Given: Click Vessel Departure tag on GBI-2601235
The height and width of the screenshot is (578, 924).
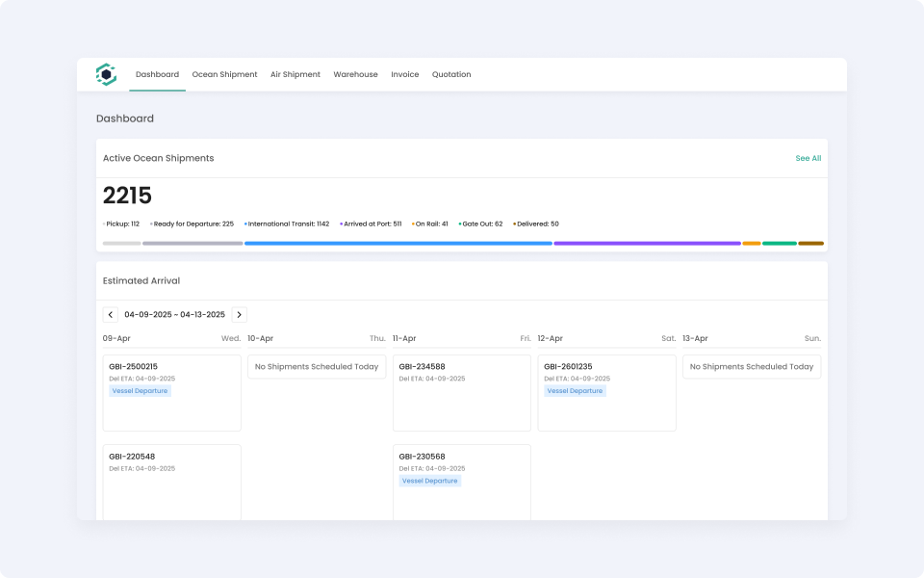Looking at the screenshot, I should pos(576,391).
